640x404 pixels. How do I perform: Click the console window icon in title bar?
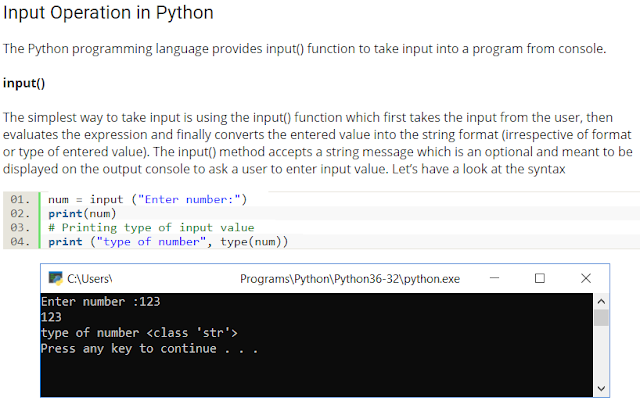(x=56, y=278)
